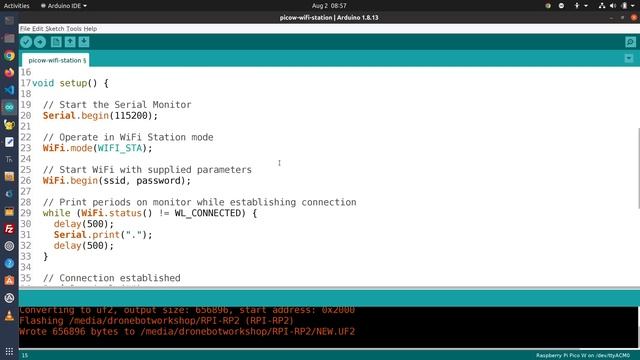Click the Arduino IDE dock icon

9,107
